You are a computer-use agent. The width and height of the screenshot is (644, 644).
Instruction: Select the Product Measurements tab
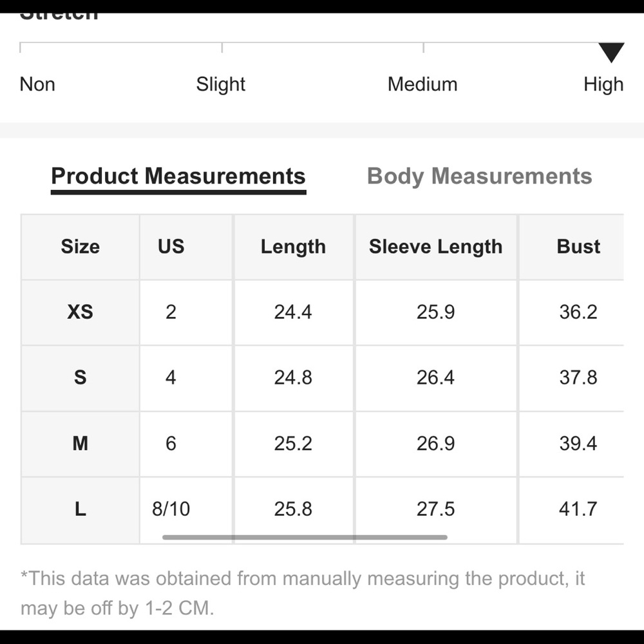coord(178,176)
